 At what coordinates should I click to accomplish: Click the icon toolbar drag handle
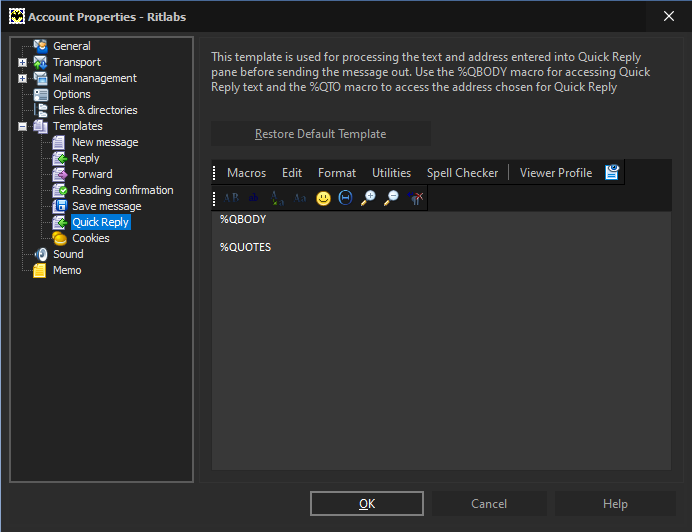click(x=214, y=198)
